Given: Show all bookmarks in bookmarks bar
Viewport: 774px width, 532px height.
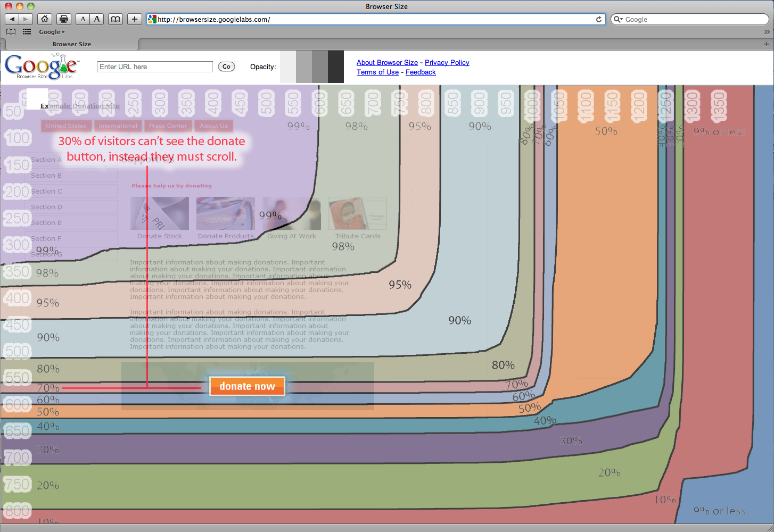Looking at the screenshot, I should pyautogui.click(x=11, y=32).
